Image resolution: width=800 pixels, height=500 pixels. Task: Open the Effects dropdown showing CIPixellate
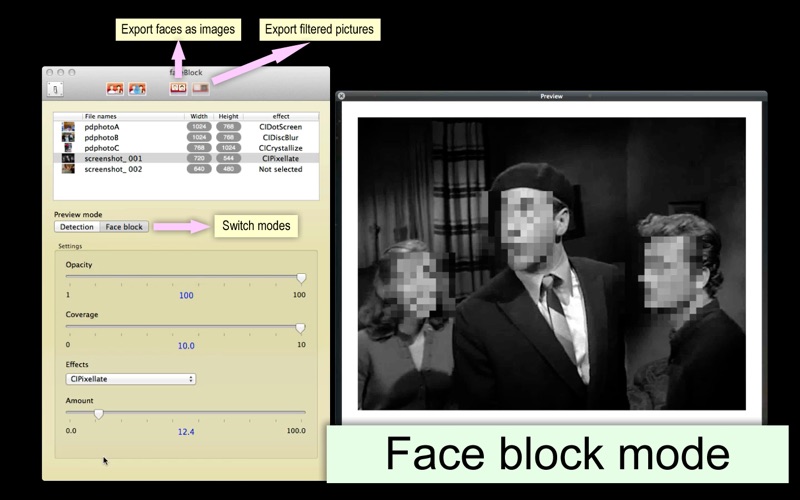point(131,379)
